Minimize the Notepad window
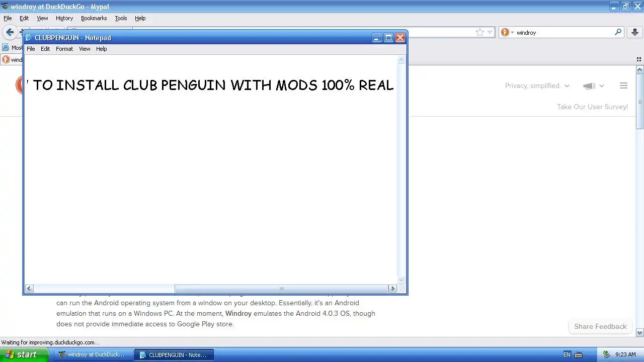644x362 pixels. point(377,38)
